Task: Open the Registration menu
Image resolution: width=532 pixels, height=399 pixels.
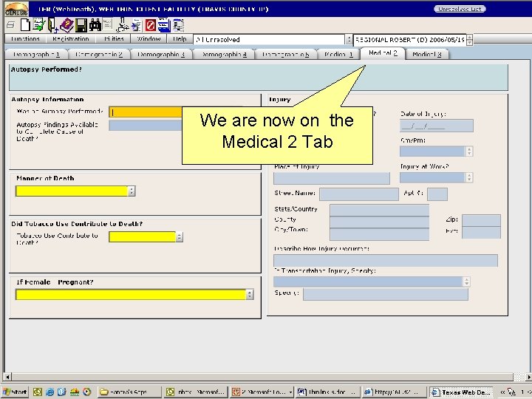Action: pyautogui.click(x=71, y=39)
